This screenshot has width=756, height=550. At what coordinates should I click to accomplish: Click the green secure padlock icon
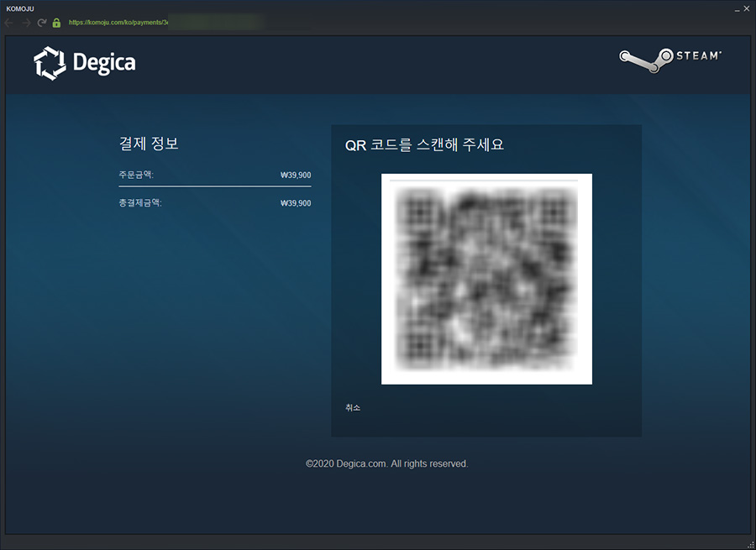coord(56,23)
